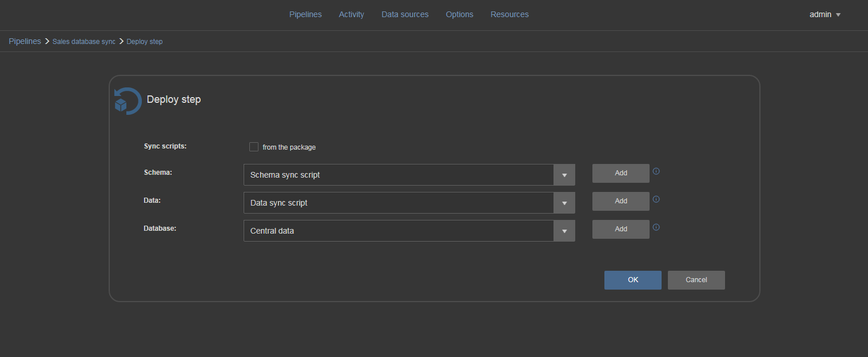Screen dimensions: 868x357
Task: Click the 'Deploy step' dialog heading
Action: point(174,99)
